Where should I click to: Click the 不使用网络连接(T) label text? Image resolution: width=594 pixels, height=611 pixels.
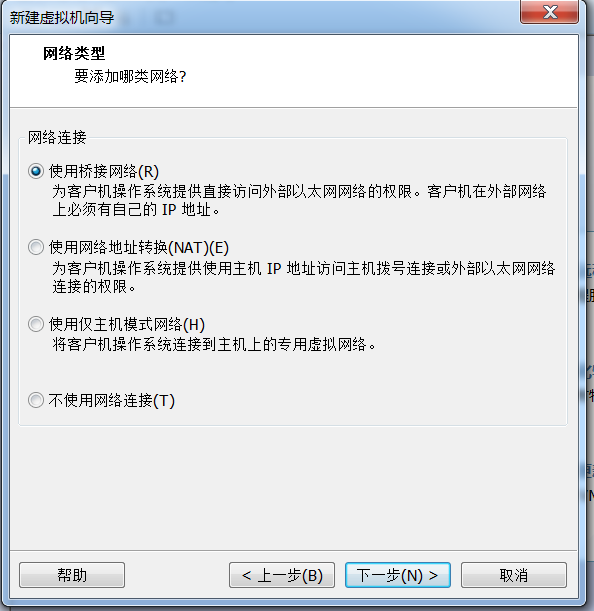pyautogui.click(x=111, y=401)
